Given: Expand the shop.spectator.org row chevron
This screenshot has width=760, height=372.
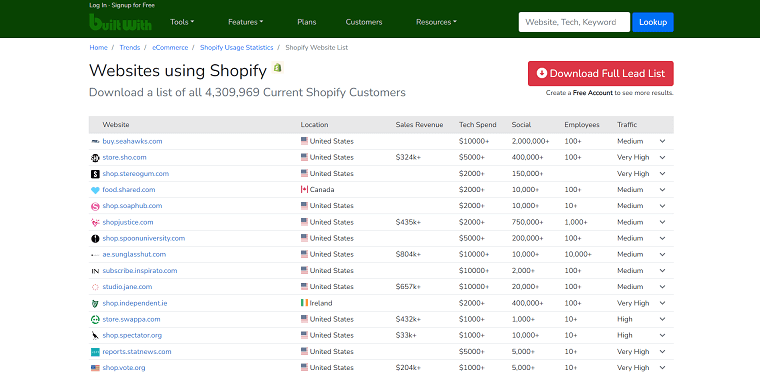Looking at the screenshot, I should pyautogui.click(x=663, y=336).
